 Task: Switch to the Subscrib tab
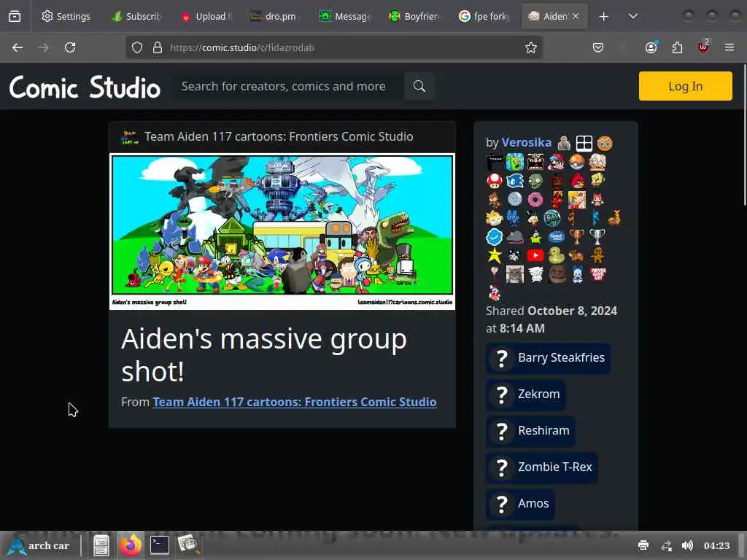(137, 16)
